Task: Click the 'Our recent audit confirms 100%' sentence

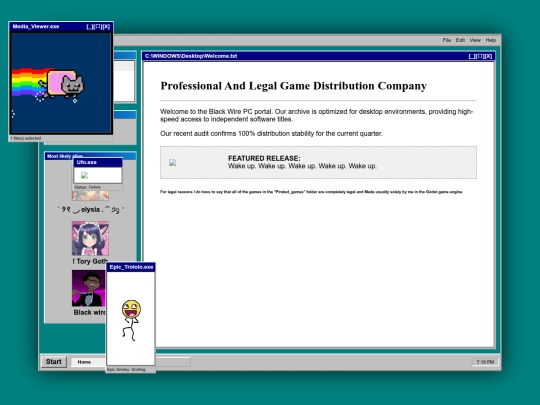Action: click(271, 134)
